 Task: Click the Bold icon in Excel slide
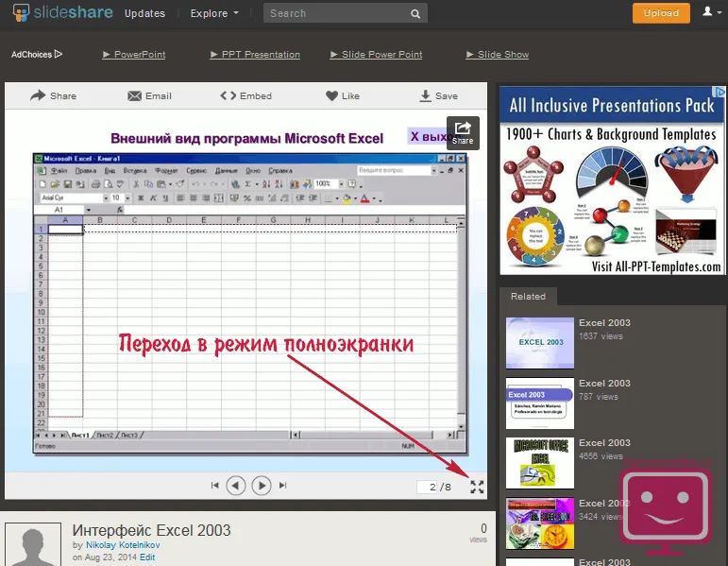[x=141, y=198]
